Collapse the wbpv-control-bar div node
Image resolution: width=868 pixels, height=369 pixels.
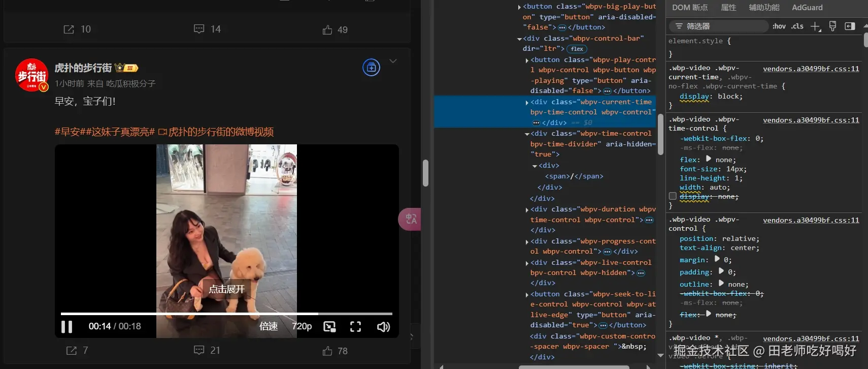[519, 39]
